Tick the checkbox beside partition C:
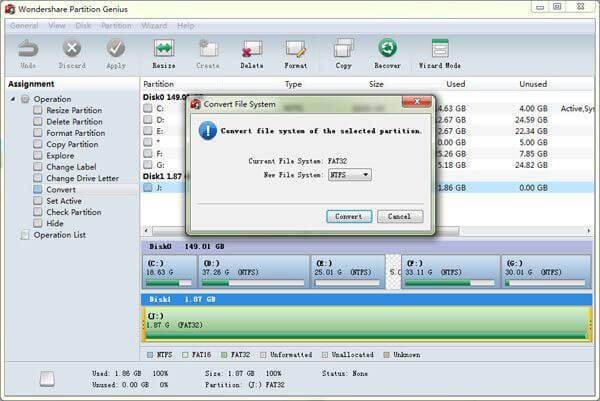The width and height of the screenshot is (600, 401). coord(147,109)
